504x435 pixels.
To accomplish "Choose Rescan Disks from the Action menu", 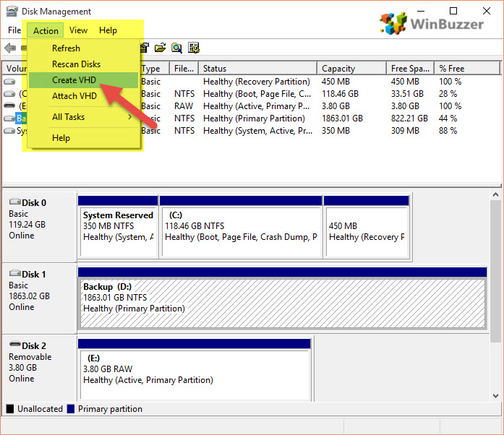I will pos(84,64).
